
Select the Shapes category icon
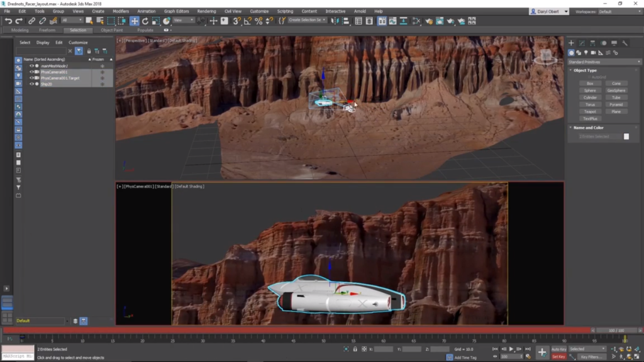click(x=579, y=53)
